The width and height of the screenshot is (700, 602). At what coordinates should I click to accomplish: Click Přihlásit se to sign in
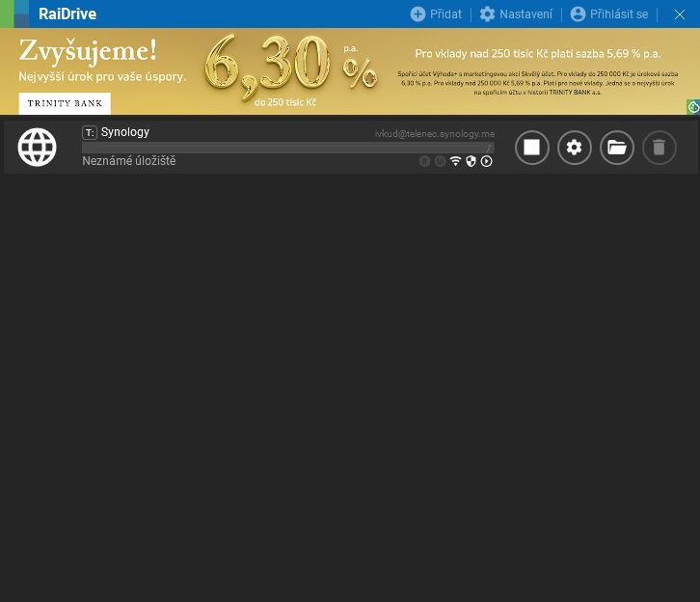point(609,14)
